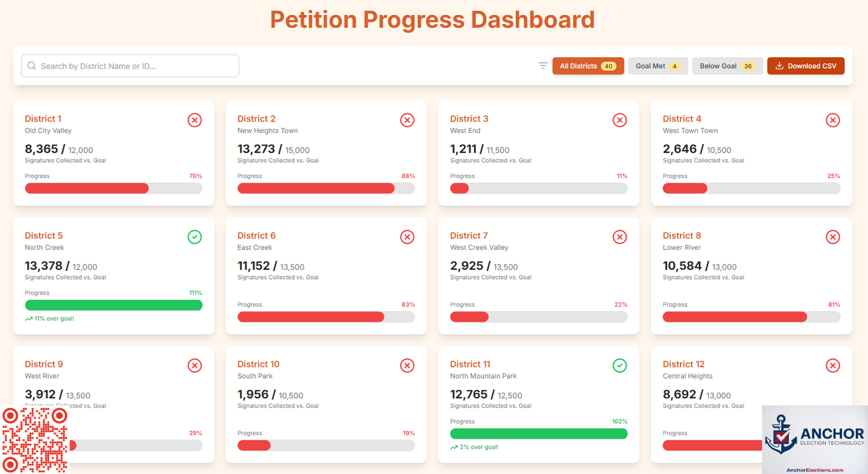Click District 1 red X status icon
Screen dimensions: 868x474
point(195,120)
